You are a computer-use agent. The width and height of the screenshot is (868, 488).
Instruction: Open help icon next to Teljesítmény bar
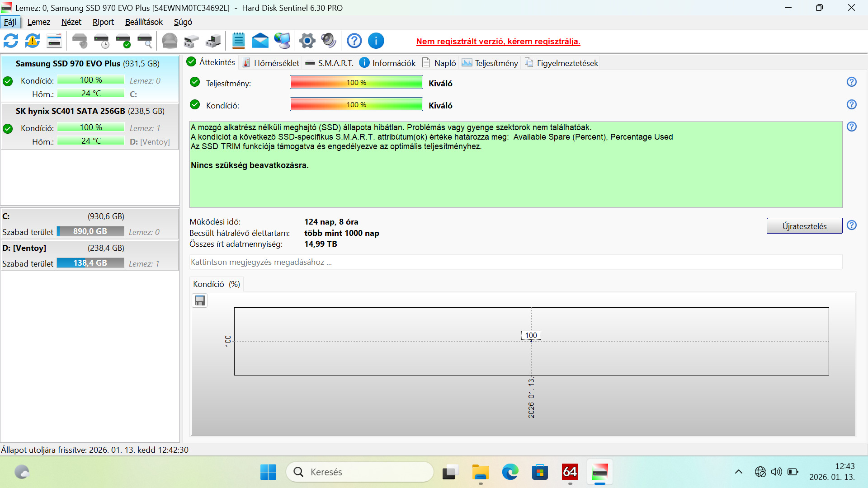coord(851,82)
